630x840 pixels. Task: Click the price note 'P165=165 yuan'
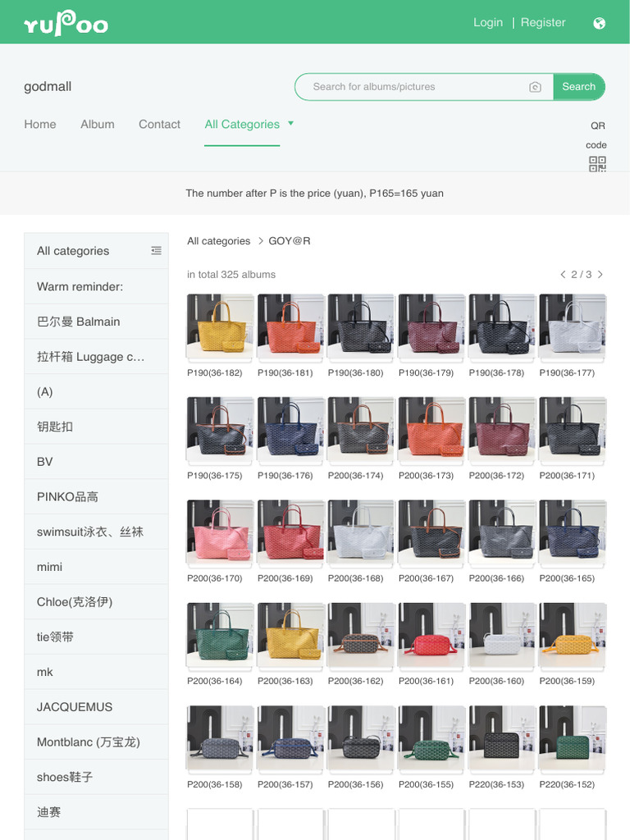tap(406, 194)
